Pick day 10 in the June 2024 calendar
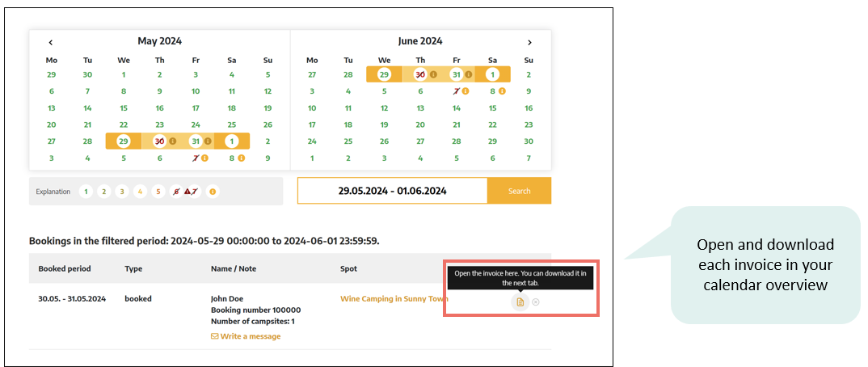 tap(312, 108)
